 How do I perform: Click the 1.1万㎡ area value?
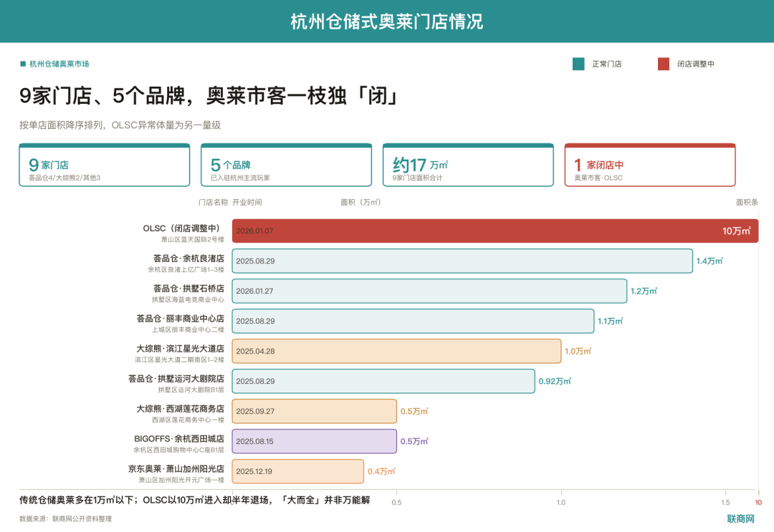[610, 321]
